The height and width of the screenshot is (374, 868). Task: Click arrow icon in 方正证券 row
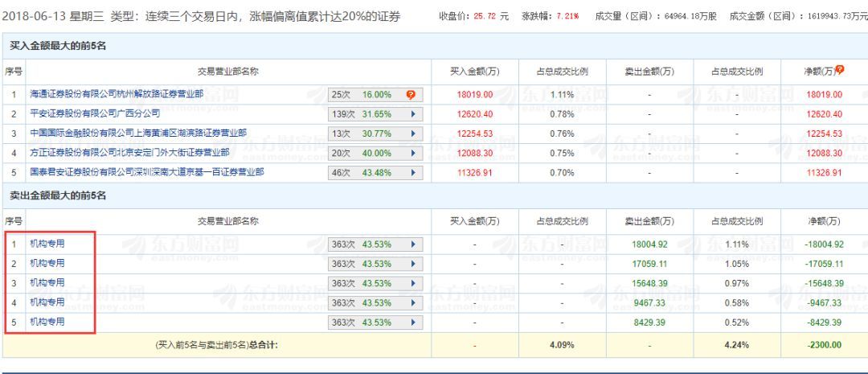[x=414, y=153]
